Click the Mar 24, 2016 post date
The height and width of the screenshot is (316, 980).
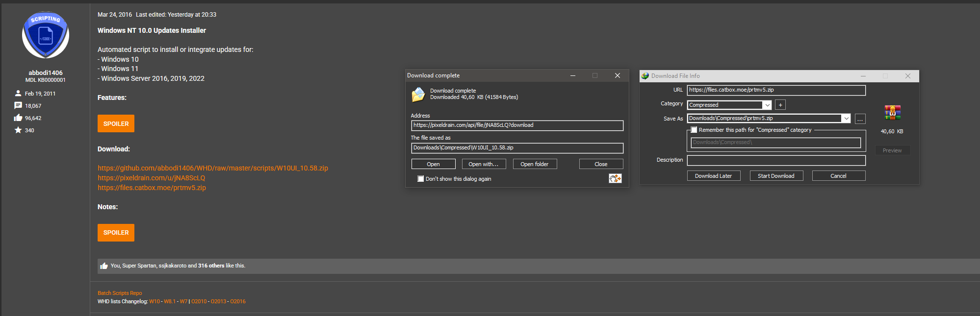pos(115,15)
